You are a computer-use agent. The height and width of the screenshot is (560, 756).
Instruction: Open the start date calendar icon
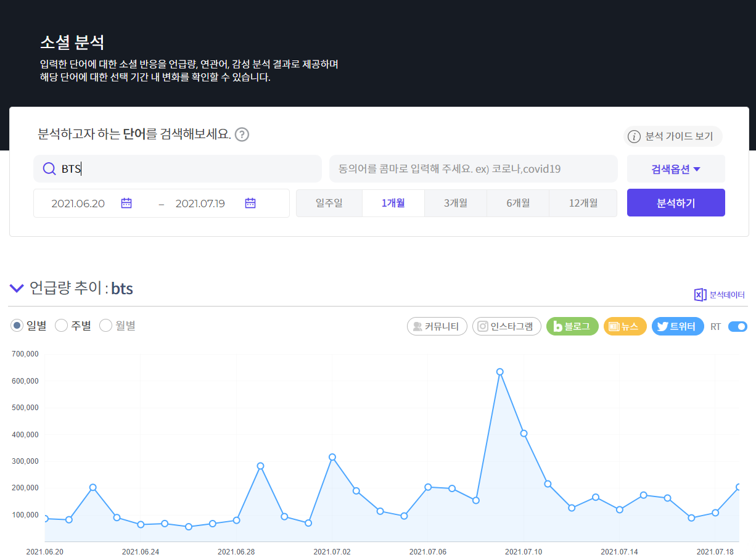point(126,203)
